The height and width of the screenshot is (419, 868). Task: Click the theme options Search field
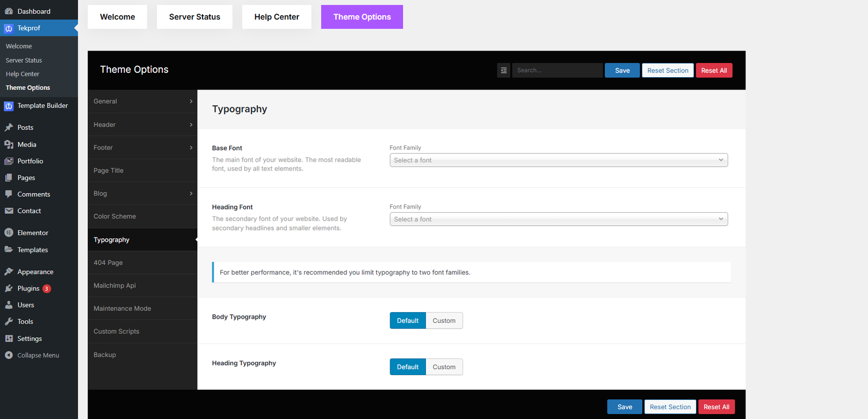(x=557, y=71)
